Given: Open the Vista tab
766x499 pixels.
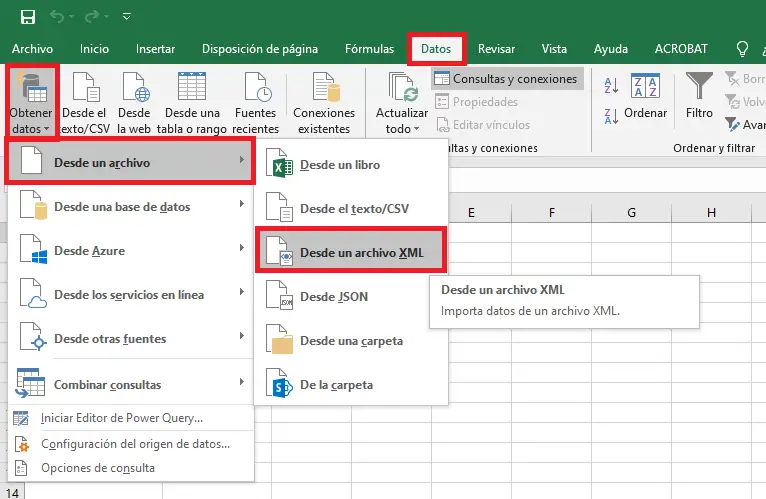Looking at the screenshot, I should click(554, 49).
